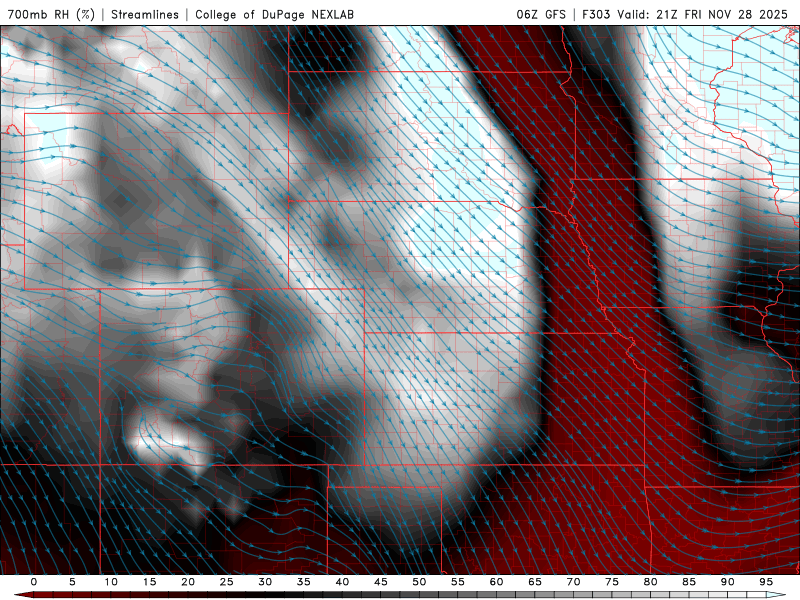Click the "0" label on color scale

34,582
